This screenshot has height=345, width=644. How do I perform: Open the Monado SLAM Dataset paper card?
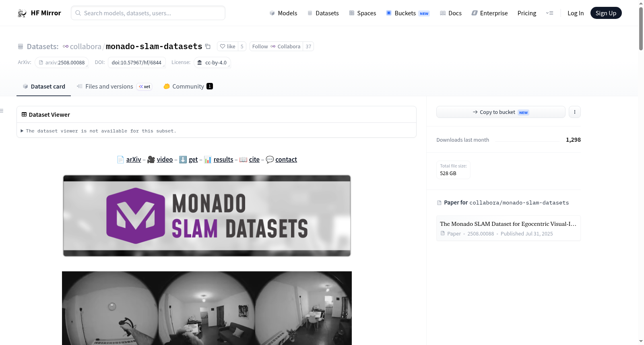pyautogui.click(x=508, y=228)
